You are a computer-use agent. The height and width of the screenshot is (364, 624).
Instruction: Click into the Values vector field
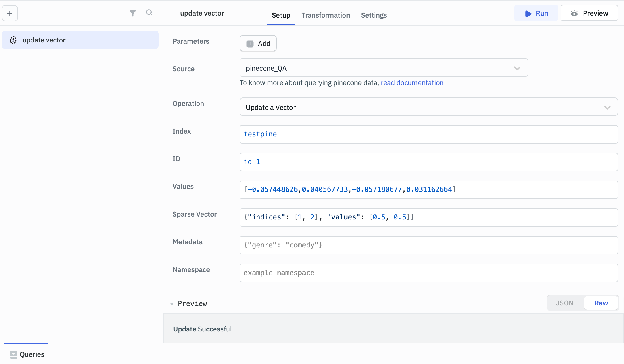(x=429, y=189)
